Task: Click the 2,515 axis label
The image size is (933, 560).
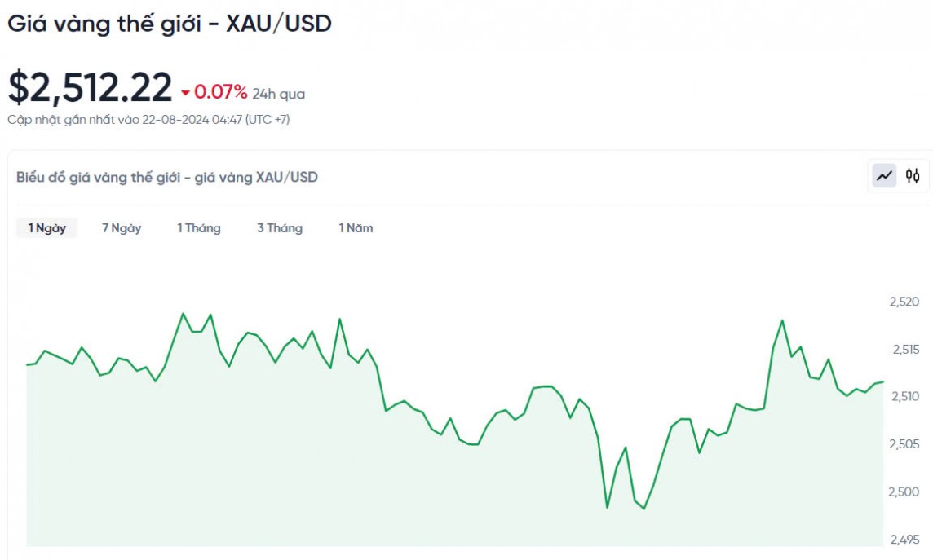Action: coord(905,349)
